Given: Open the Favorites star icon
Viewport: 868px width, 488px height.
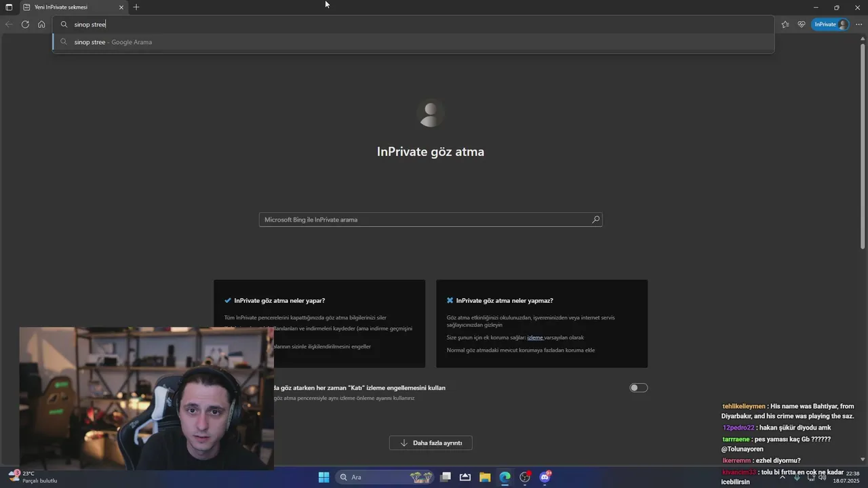Looking at the screenshot, I should point(785,24).
